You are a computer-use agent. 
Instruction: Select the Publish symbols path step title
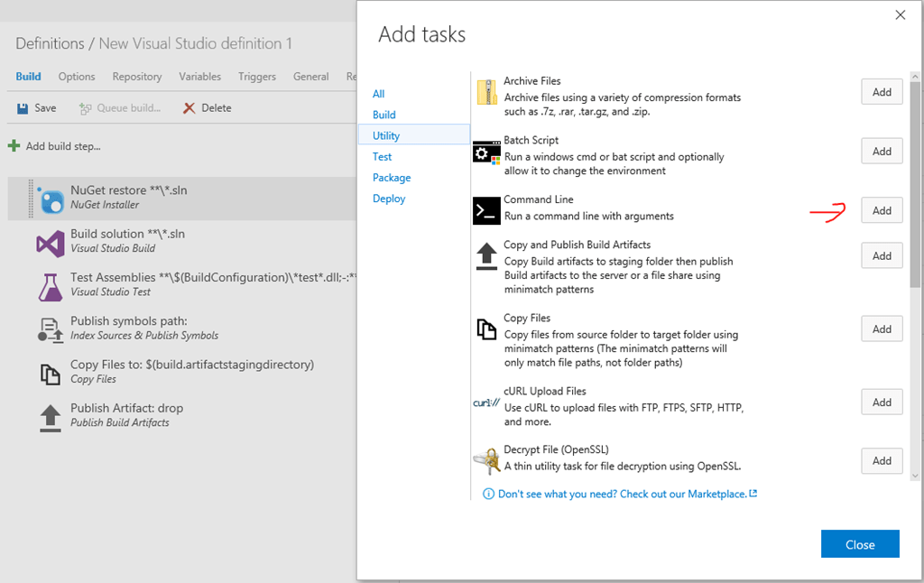[129, 321]
